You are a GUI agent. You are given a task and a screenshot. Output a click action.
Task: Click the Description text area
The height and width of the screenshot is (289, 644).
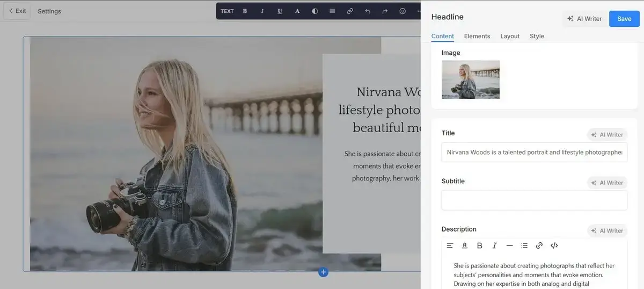click(x=534, y=274)
